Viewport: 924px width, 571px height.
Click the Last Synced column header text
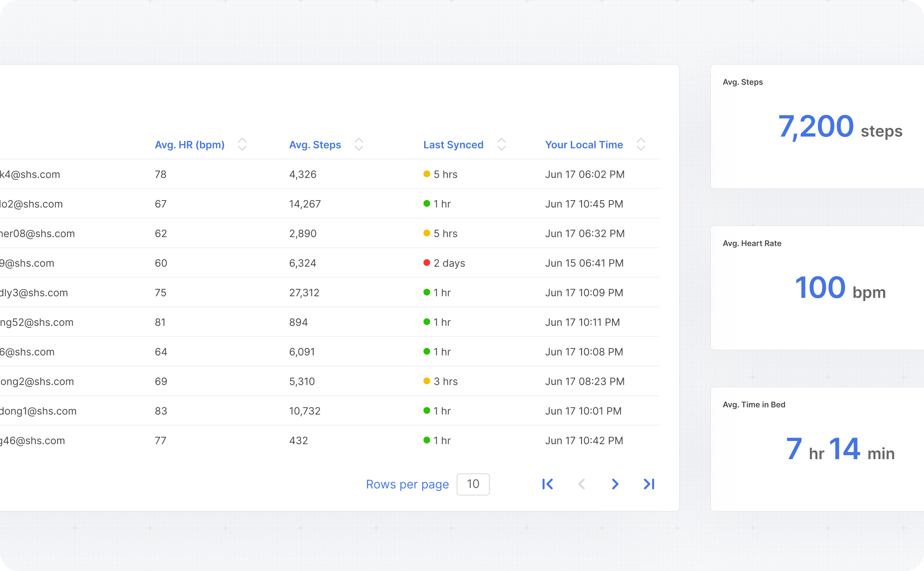(453, 145)
